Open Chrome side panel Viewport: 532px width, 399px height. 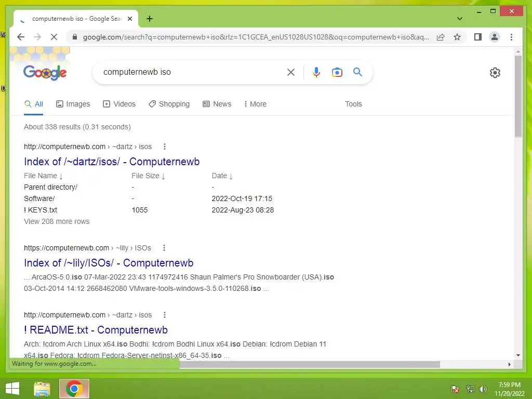478,37
